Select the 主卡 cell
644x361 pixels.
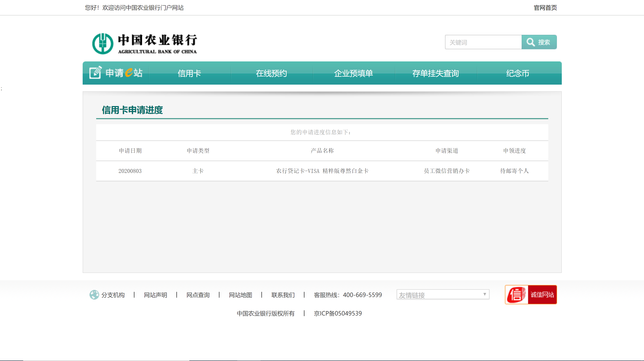coord(198,171)
